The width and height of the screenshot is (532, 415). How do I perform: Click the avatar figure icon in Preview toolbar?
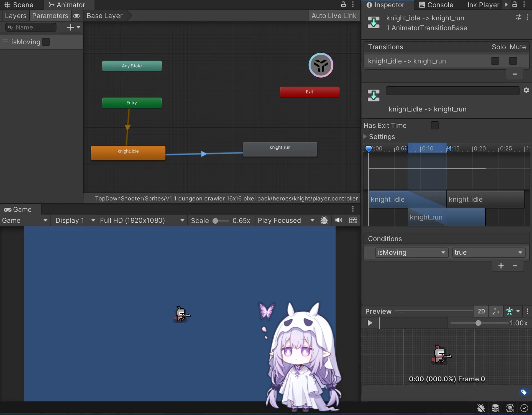[510, 311]
